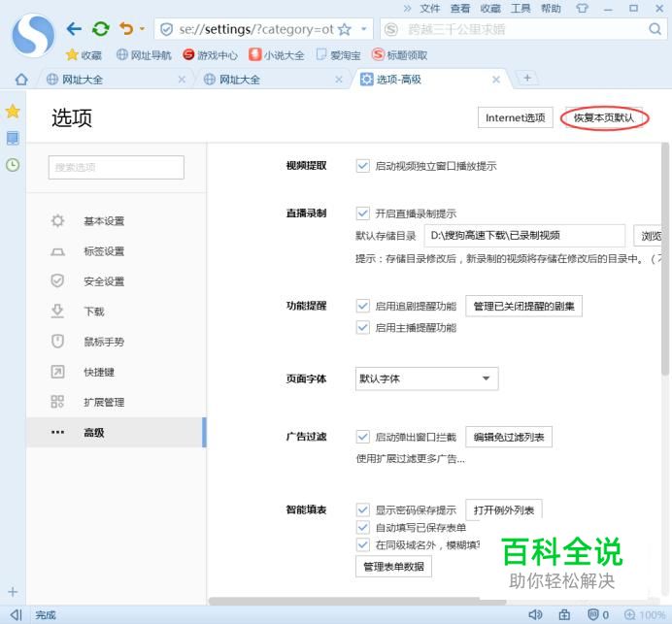Expand dropdown next to orange undo arrow
Screen dimensions: 672x624
tap(142, 30)
